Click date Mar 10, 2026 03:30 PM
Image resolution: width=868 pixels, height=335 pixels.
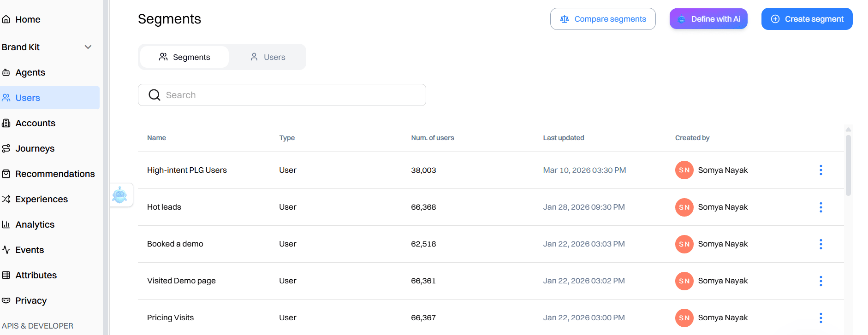(584, 170)
